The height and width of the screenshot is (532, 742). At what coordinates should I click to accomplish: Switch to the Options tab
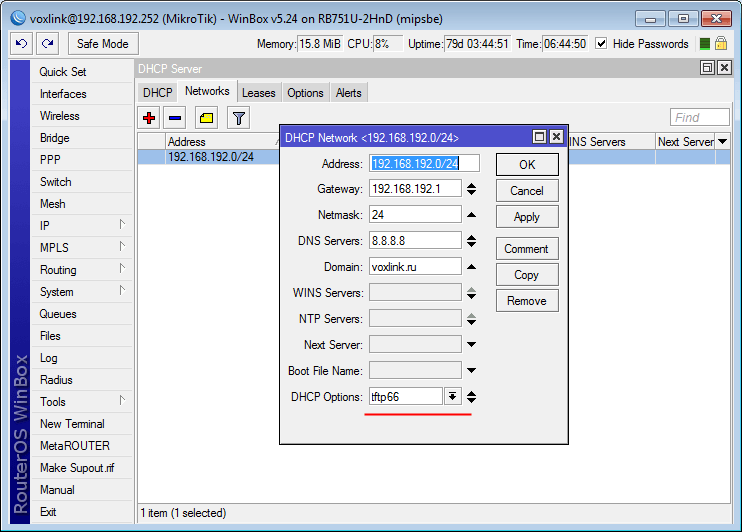[x=305, y=93]
